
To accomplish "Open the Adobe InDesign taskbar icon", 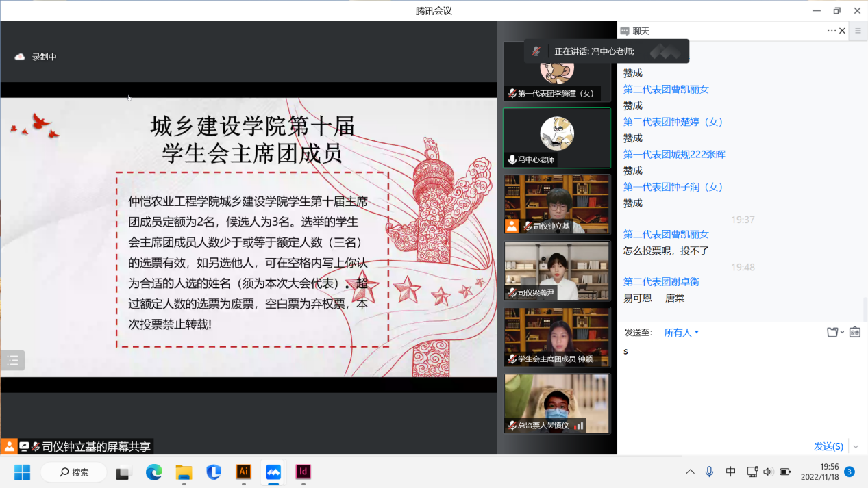I will pyautogui.click(x=303, y=472).
